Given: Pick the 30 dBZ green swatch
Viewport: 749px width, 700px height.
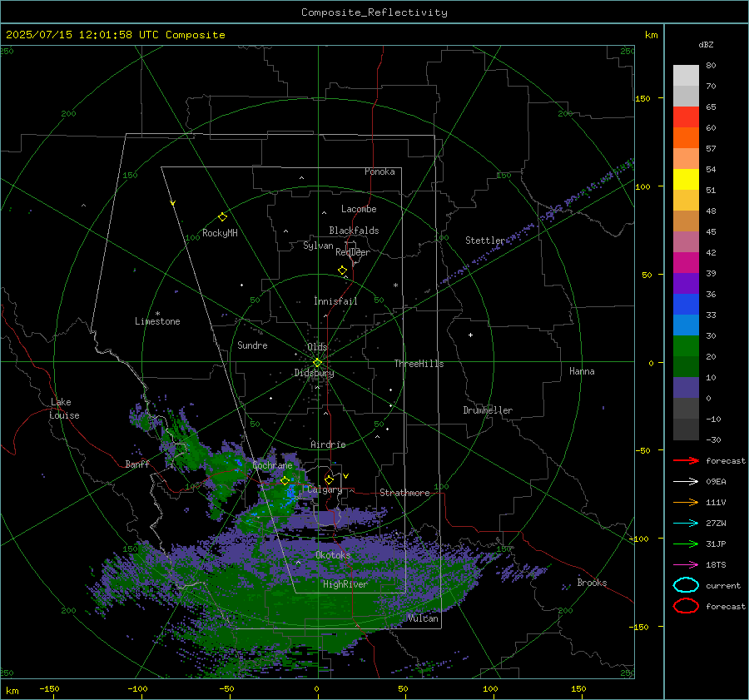Looking at the screenshot, I should [x=686, y=345].
